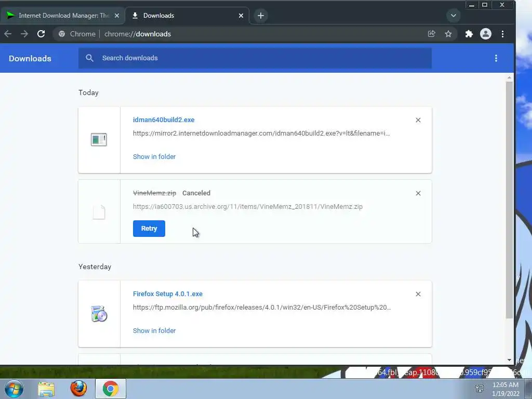Bookmark this page with the star icon
The image size is (532, 399).
pyautogui.click(x=448, y=34)
